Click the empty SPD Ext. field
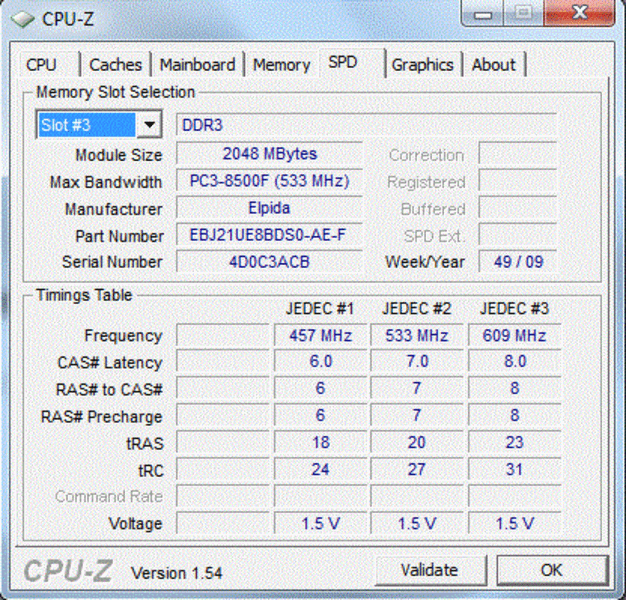626x600 pixels. [518, 235]
